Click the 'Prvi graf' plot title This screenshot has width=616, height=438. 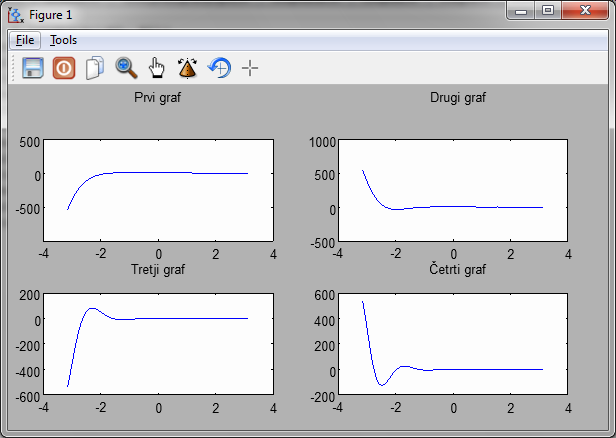point(157,98)
